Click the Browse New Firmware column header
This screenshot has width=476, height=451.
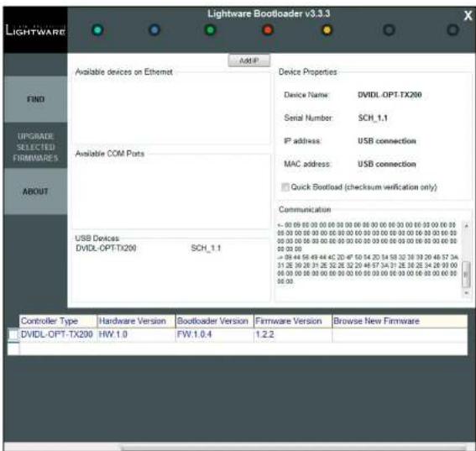click(400, 321)
